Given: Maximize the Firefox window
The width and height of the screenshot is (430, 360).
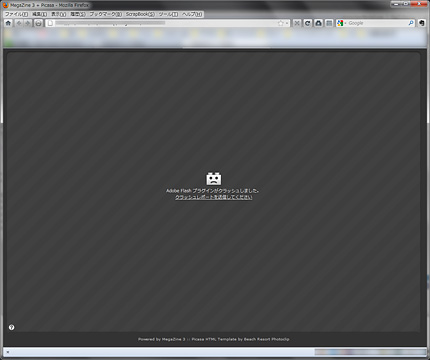Looking at the screenshot, I should 406,4.
